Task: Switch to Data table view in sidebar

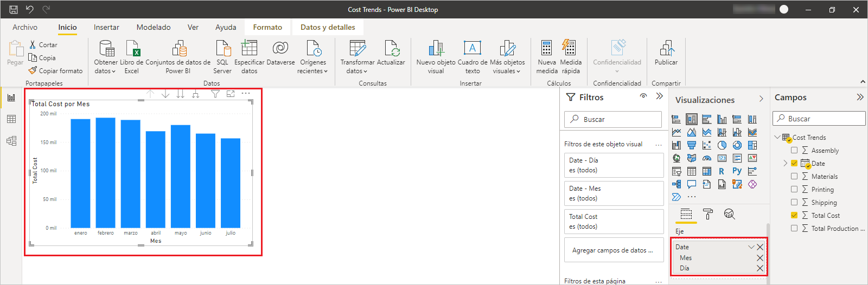Action: [11, 119]
